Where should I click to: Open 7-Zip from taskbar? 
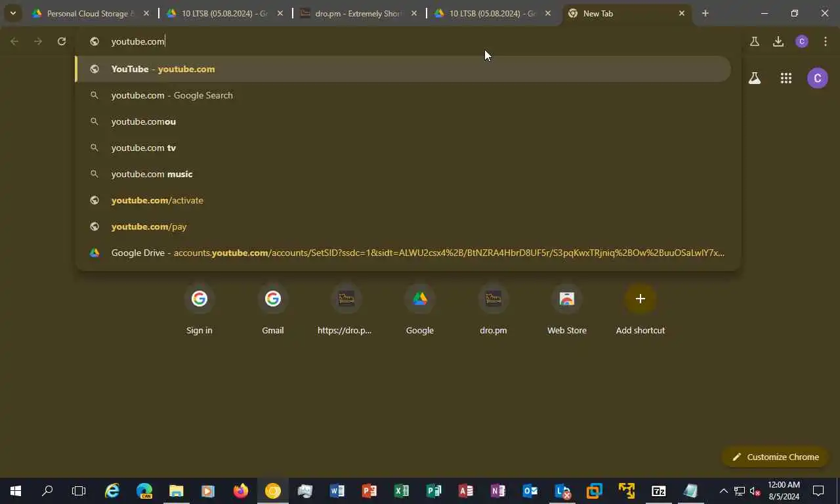pos(659,491)
